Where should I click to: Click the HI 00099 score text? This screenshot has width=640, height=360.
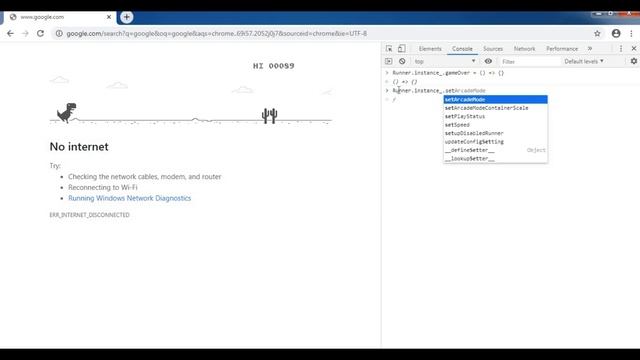click(273, 66)
